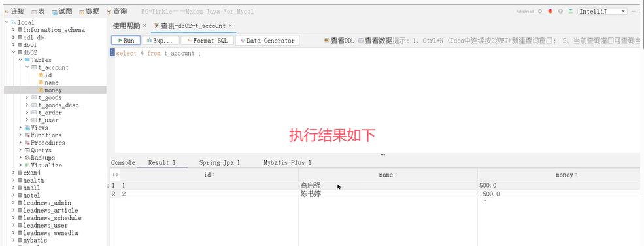This screenshot has width=644, height=246.
Task: Open the Data Generator
Action: coord(267,41)
